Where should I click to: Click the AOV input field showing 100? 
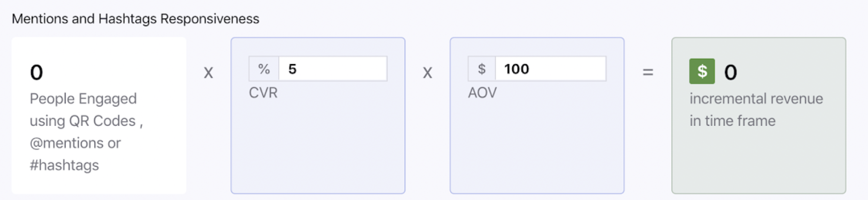[550, 69]
